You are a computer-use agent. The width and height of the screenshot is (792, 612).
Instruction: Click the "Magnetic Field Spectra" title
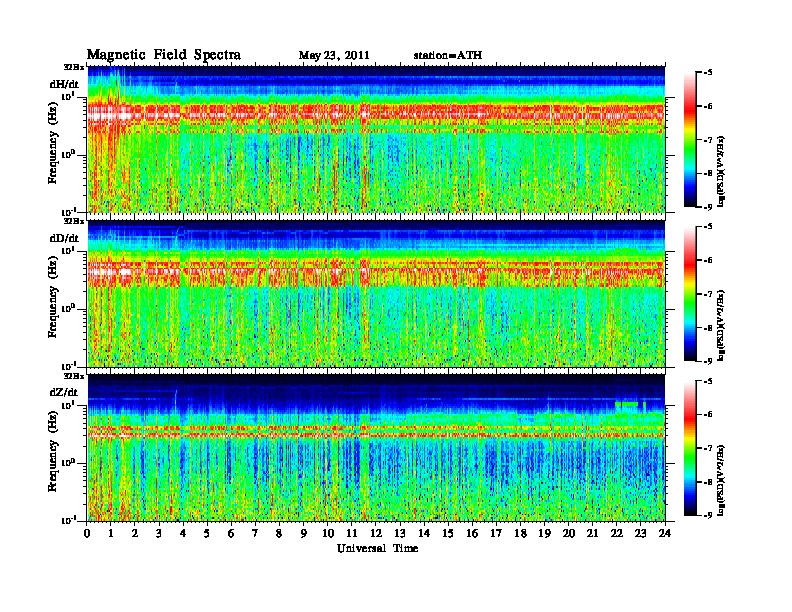tap(164, 55)
